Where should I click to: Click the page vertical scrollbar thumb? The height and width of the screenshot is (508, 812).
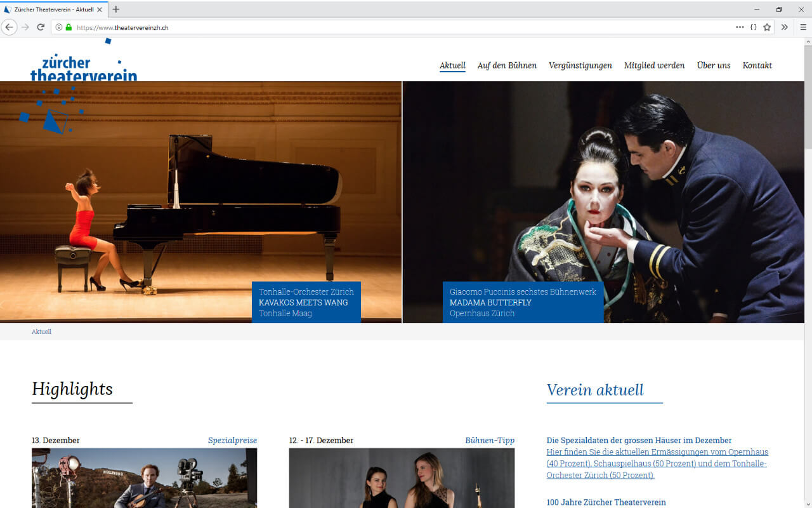click(808, 98)
